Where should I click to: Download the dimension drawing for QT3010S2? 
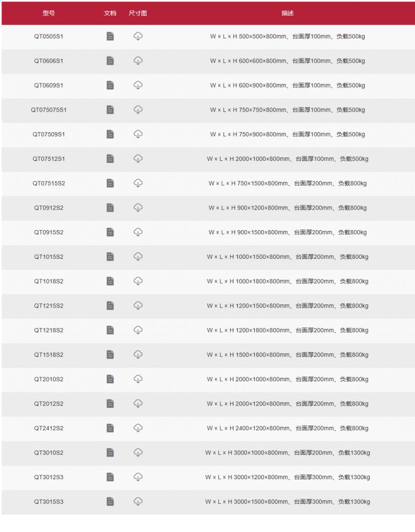point(138,453)
